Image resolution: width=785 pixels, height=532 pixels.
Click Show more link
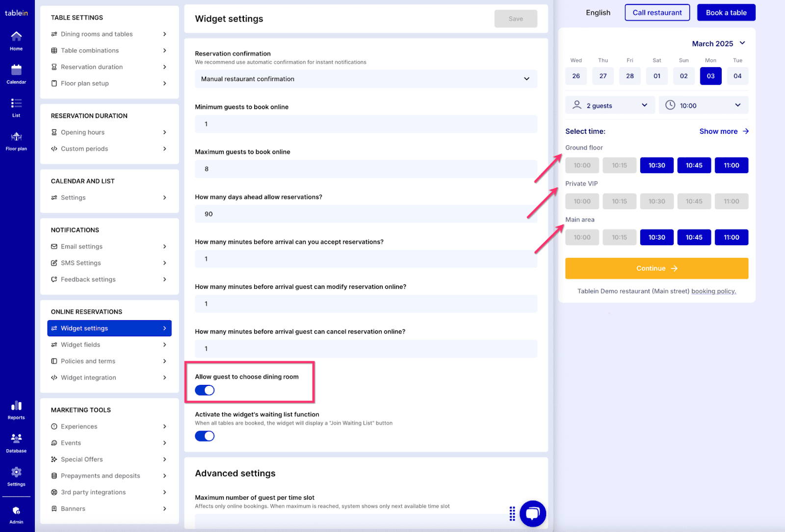pyautogui.click(x=724, y=131)
